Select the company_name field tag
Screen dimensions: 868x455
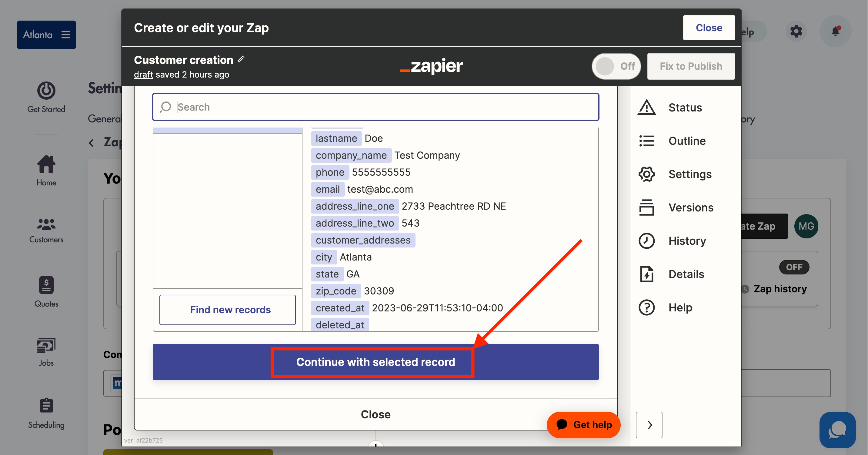point(351,155)
